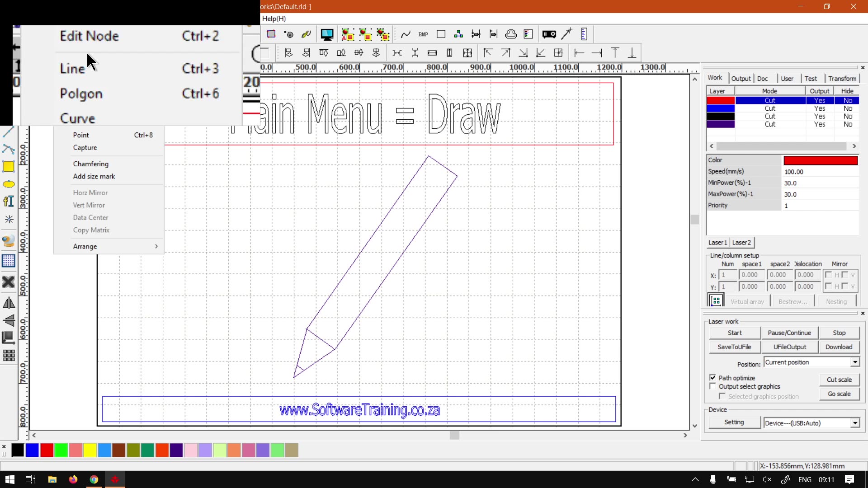Image resolution: width=868 pixels, height=488 pixels.
Task: Enable Output select graphics checkbox
Action: [713, 386]
